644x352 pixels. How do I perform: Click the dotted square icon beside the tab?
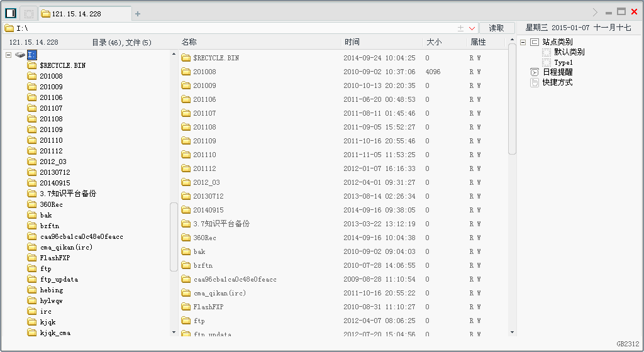[x=29, y=14]
